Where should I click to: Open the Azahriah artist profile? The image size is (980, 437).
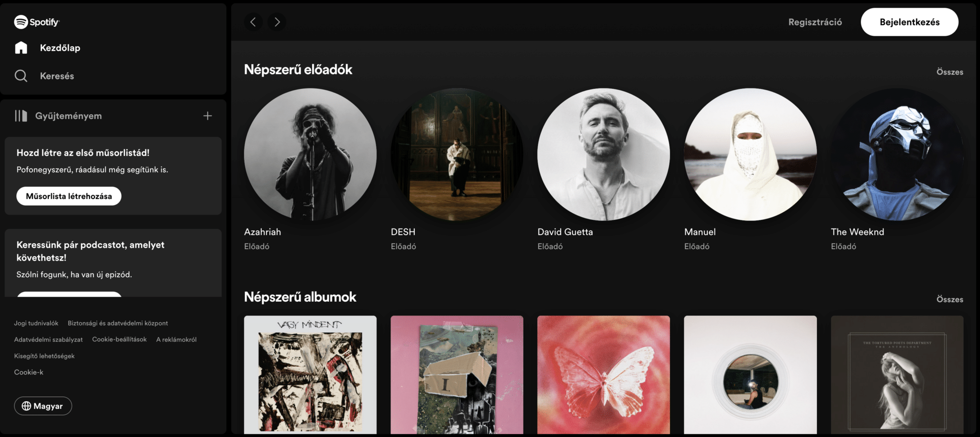click(310, 154)
